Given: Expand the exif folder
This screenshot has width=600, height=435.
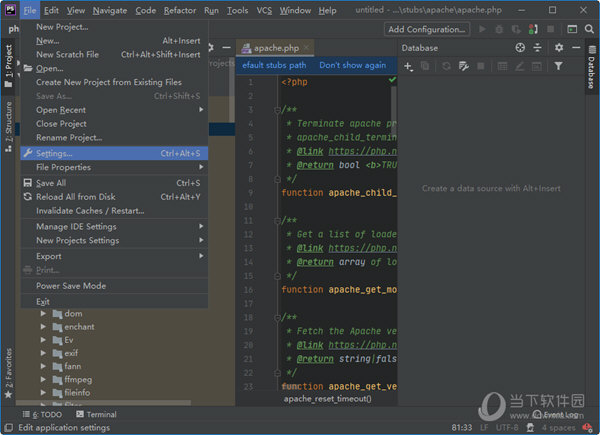Looking at the screenshot, I should coord(43,353).
